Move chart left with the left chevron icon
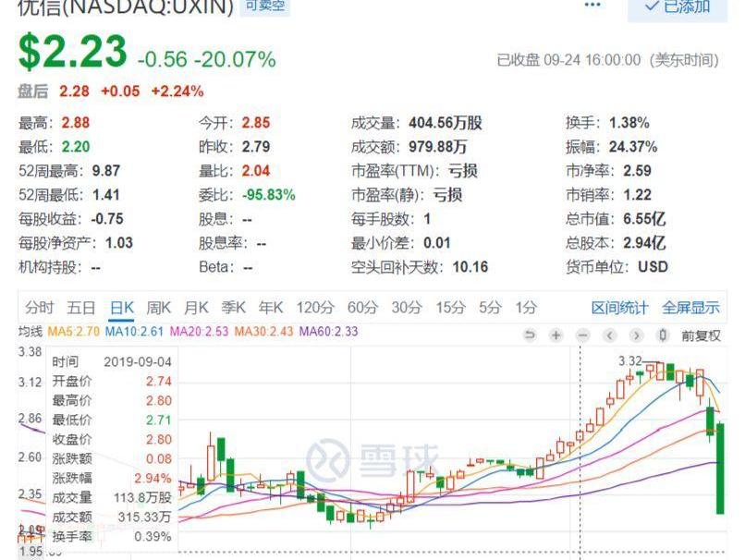This screenshot has height=560, width=745. 610,335
